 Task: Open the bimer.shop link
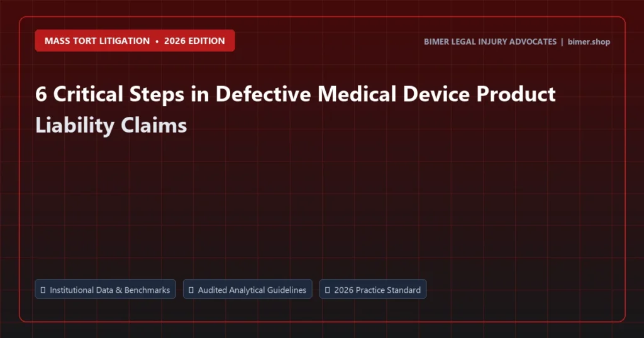pos(589,42)
